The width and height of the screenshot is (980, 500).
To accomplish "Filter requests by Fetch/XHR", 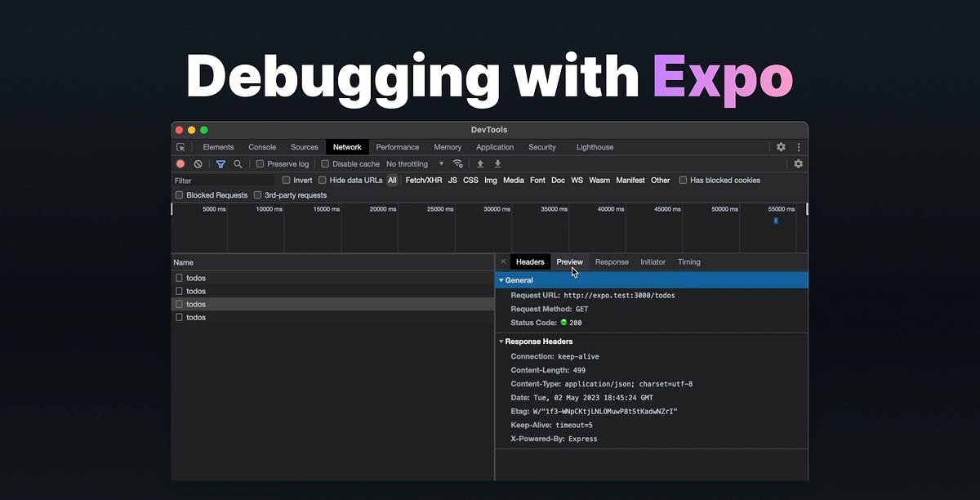I will pyautogui.click(x=423, y=180).
